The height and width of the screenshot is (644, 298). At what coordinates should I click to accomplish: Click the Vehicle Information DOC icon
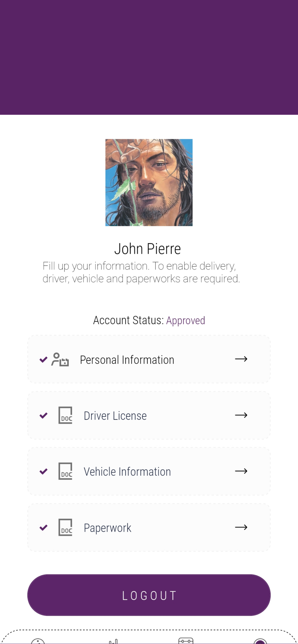point(65,471)
